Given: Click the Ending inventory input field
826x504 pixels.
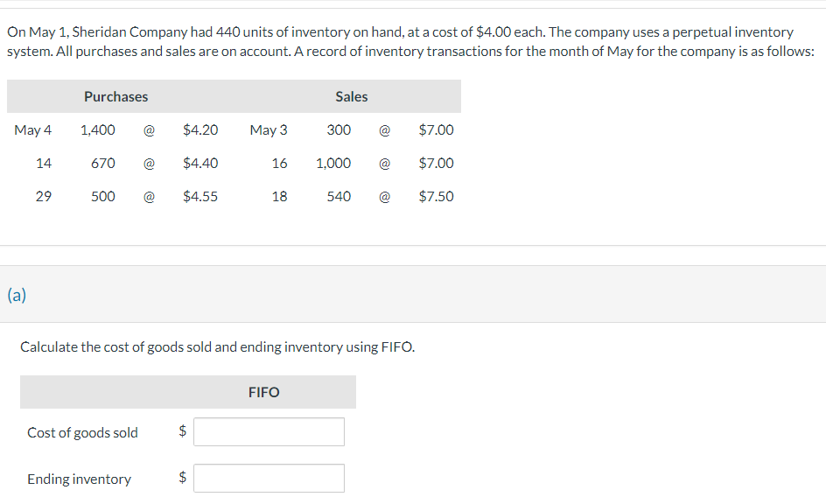Looking at the screenshot, I should [269, 479].
